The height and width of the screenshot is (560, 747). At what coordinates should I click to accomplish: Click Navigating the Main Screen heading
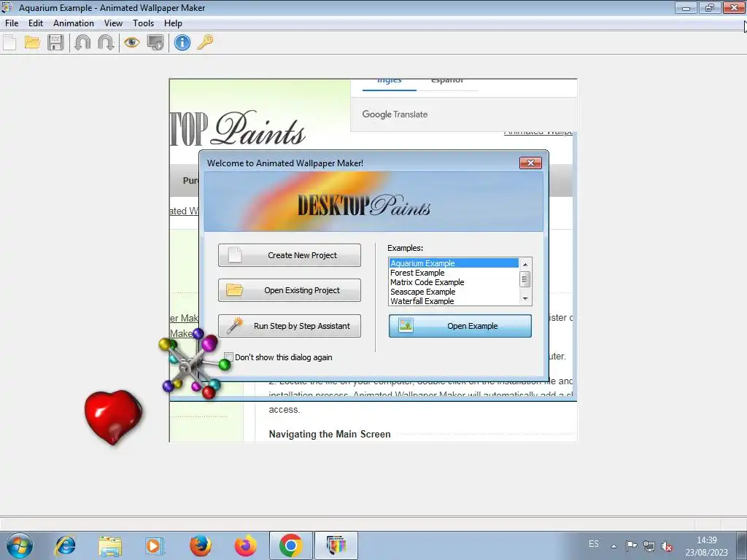point(330,435)
